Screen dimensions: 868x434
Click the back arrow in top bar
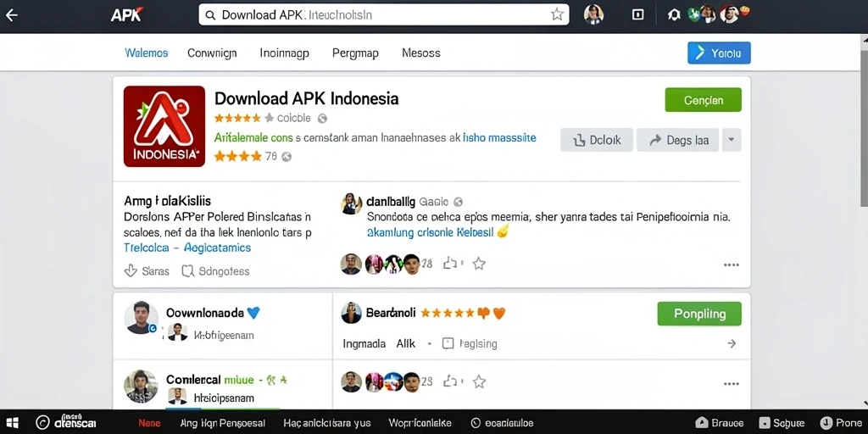coord(11,15)
